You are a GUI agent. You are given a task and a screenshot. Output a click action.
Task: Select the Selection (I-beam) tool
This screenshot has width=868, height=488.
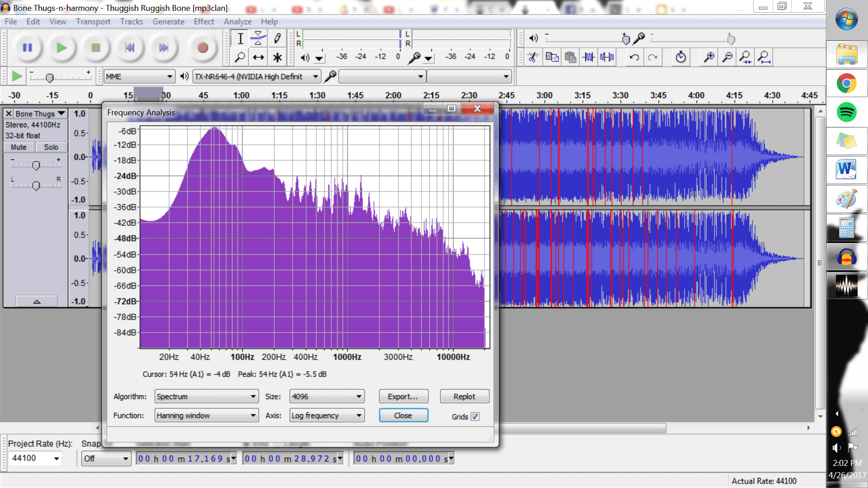[240, 39]
